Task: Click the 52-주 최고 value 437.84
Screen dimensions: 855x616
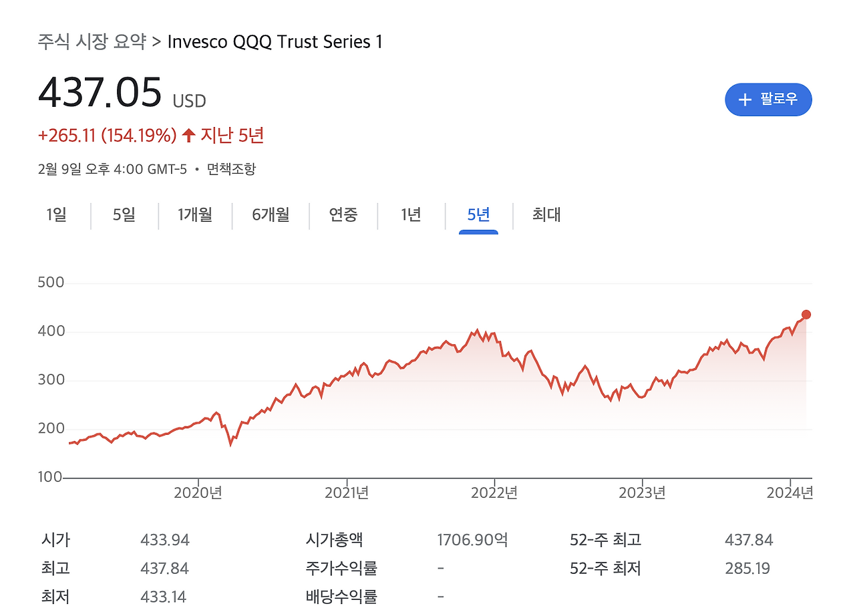Action: tap(749, 539)
